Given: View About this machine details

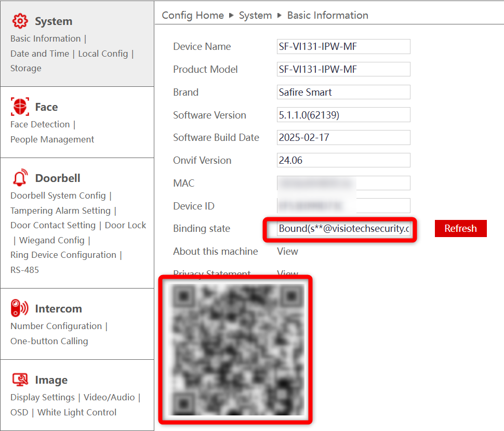Looking at the screenshot, I should click(288, 252).
